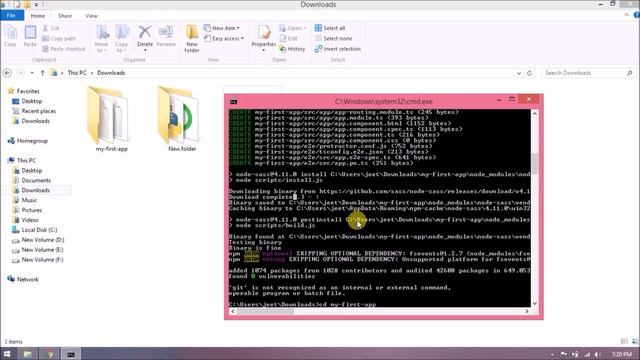Go back with the Back arrow

(x=7, y=73)
